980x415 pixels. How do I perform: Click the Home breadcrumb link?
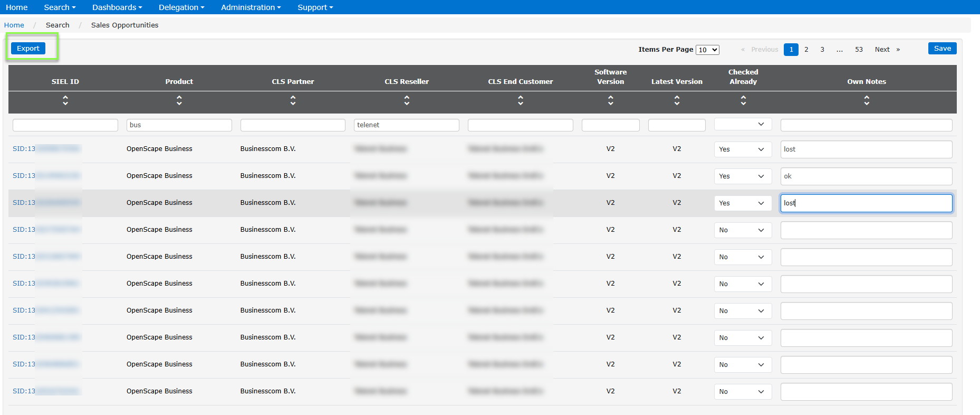(x=14, y=25)
